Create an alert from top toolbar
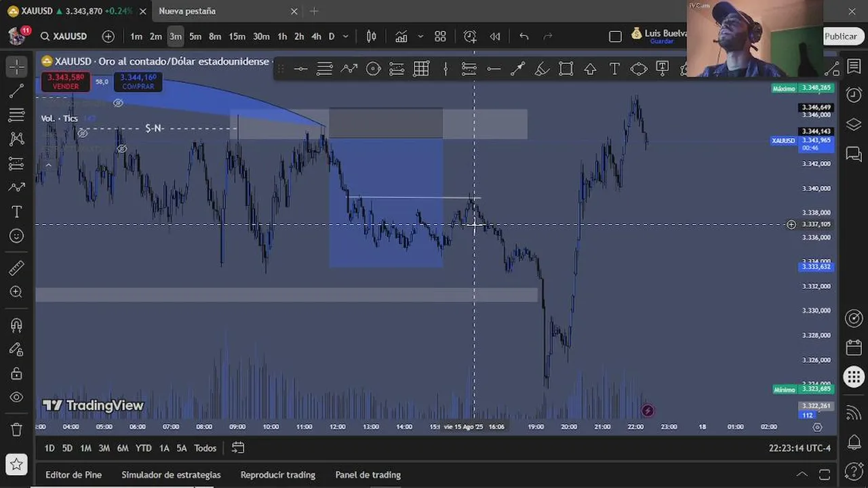Image resolution: width=868 pixels, height=488 pixels. [470, 37]
